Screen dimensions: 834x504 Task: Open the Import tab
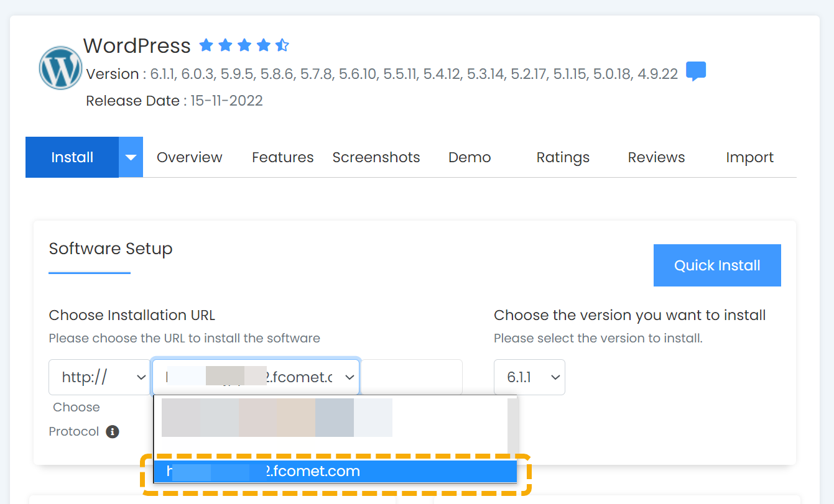tap(749, 157)
